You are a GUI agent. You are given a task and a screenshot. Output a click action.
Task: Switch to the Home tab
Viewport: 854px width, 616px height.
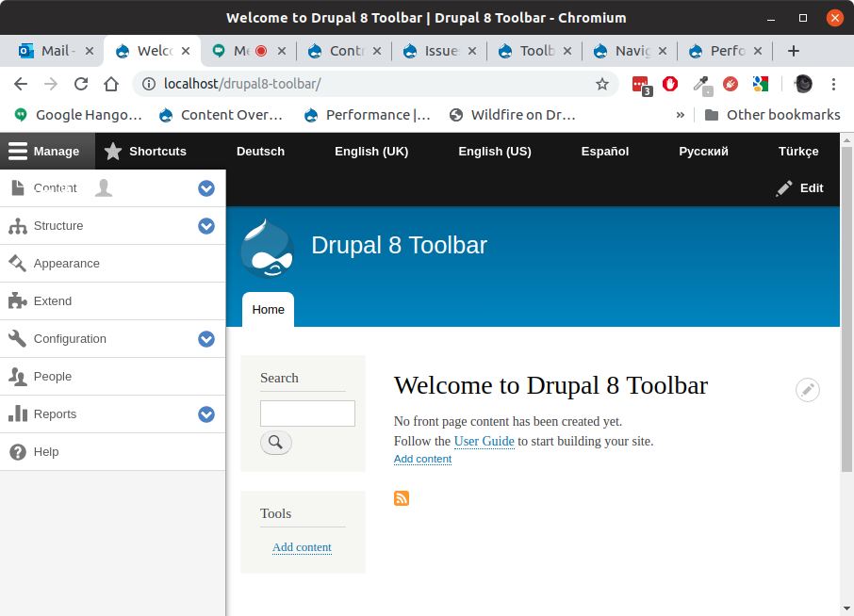tap(267, 309)
